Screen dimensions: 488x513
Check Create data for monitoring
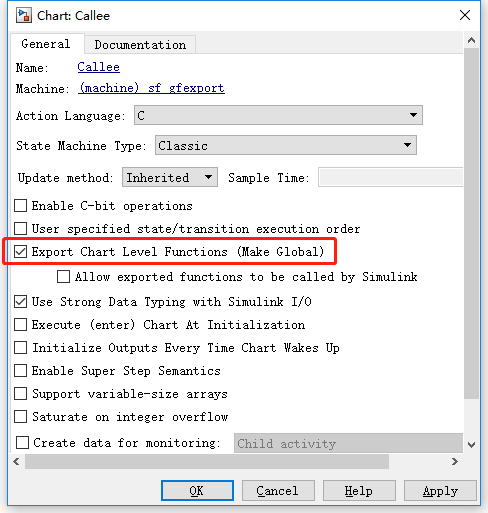pyautogui.click(x=22, y=443)
